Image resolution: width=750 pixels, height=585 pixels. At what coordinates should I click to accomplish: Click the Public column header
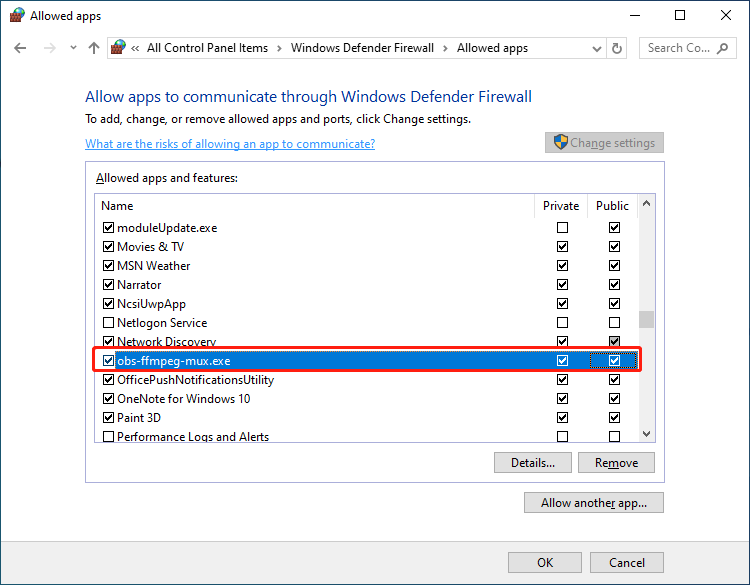pos(612,206)
